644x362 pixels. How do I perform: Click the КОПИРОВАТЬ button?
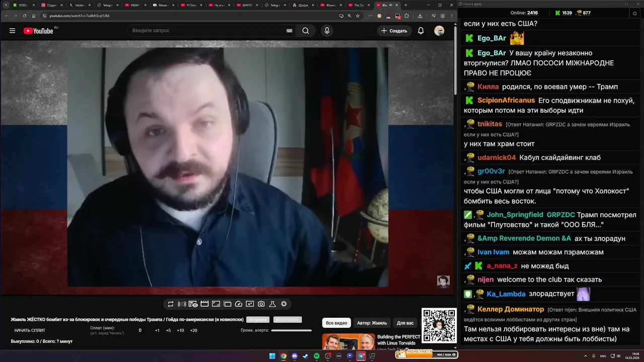click(x=287, y=320)
